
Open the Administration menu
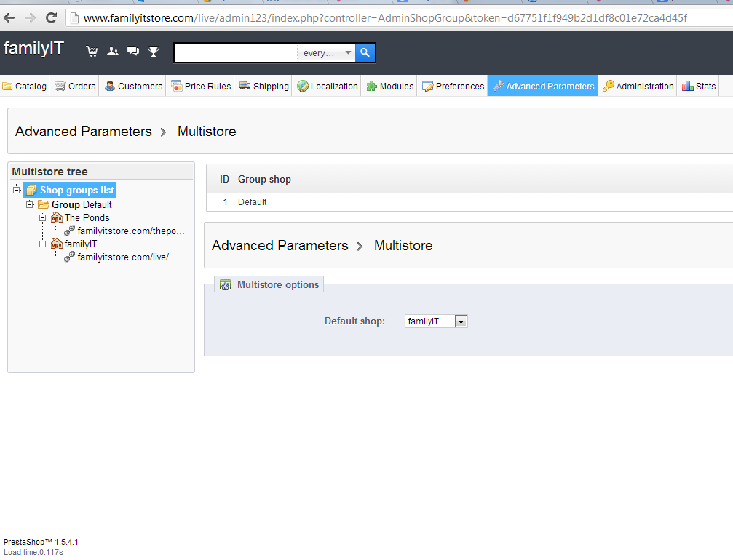[638, 86]
